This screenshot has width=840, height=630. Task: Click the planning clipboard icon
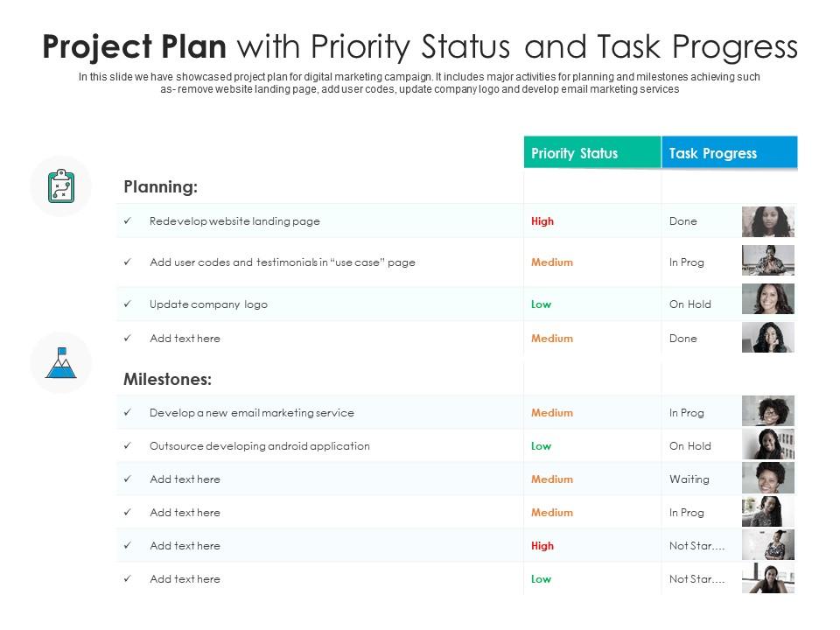(60, 185)
